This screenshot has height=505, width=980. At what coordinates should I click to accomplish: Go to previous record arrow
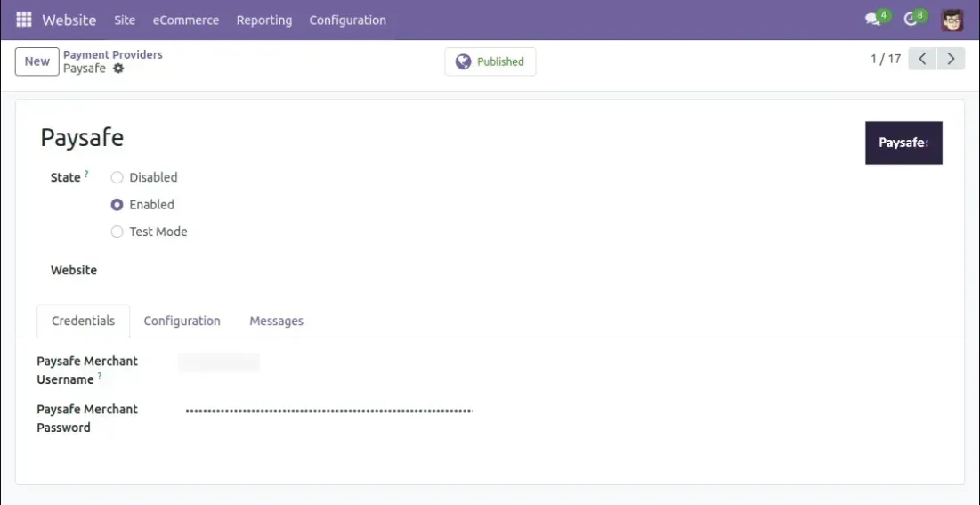(x=922, y=59)
